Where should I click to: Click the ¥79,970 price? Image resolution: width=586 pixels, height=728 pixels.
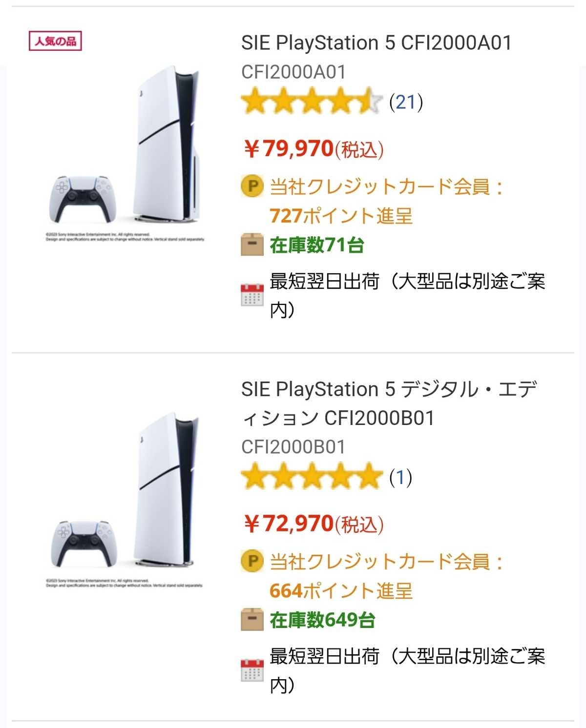click(313, 149)
